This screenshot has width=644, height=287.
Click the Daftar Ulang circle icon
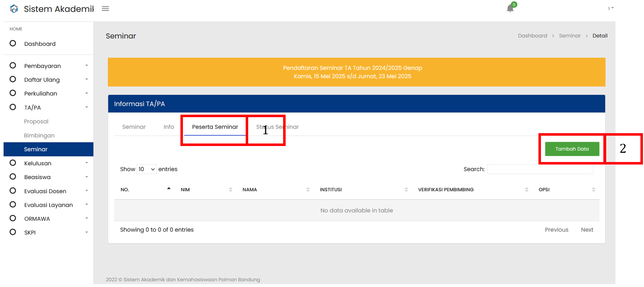(13, 79)
